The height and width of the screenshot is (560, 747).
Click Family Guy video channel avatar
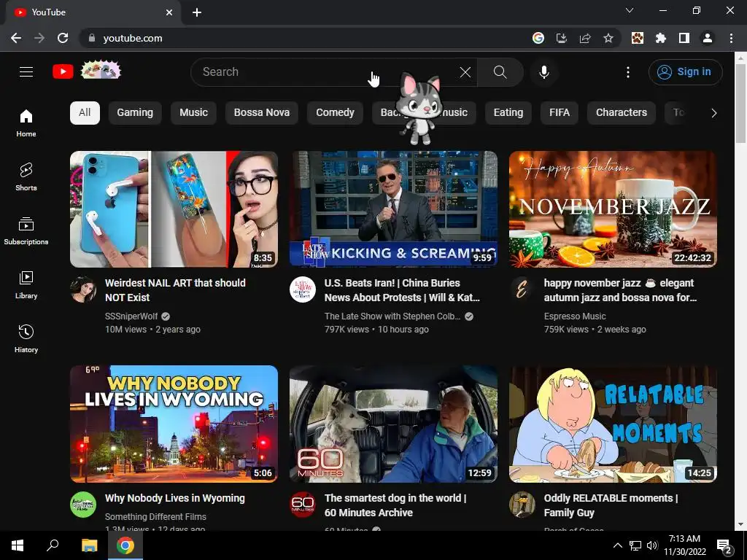coord(522,505)
